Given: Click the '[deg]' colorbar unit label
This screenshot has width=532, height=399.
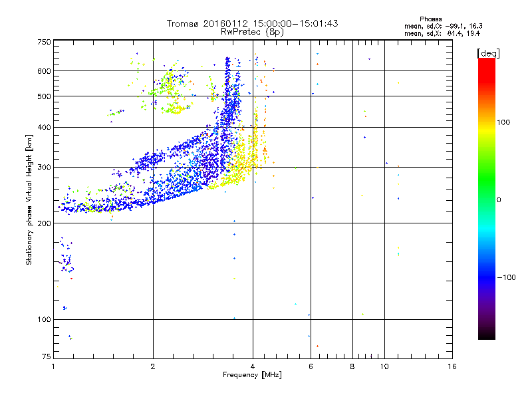Looking at the screenshot, I should pos(488,54).
